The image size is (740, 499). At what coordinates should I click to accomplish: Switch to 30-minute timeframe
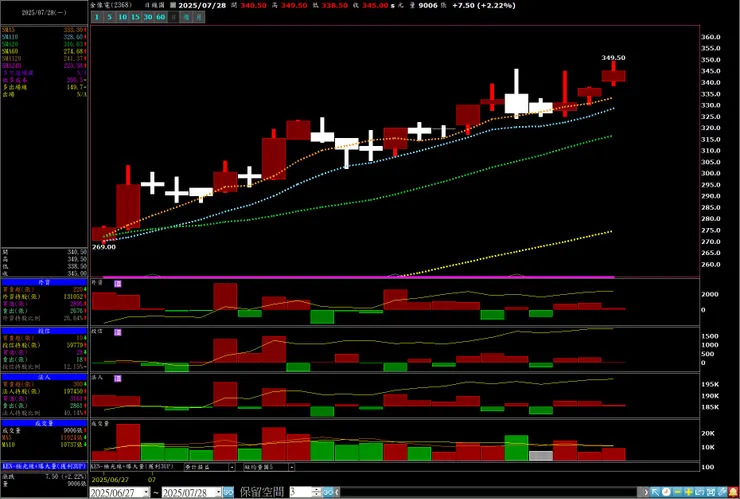pos(148,17)
